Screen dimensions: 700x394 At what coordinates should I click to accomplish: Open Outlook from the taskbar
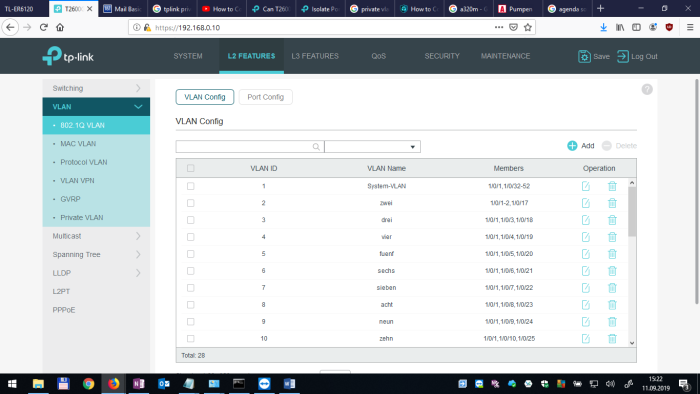point(164,384)
